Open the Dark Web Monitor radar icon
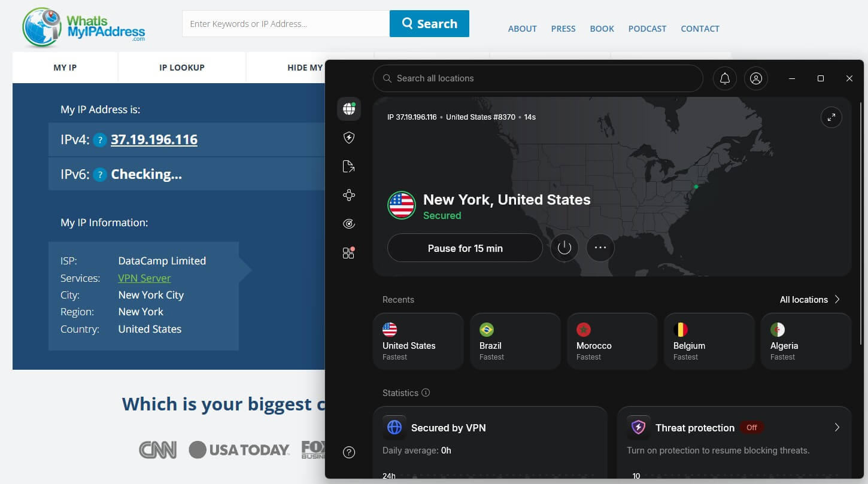Screen dimensions: 868x484 349,224
